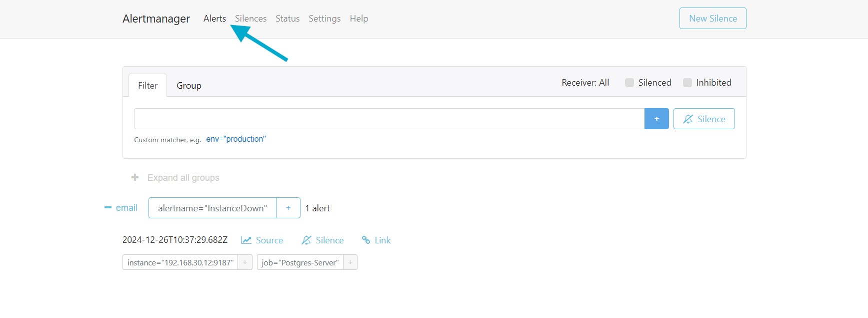The width and height of the screenshot is (868, 318).
Task: Select the Filter tab
Action: [147, 86]
